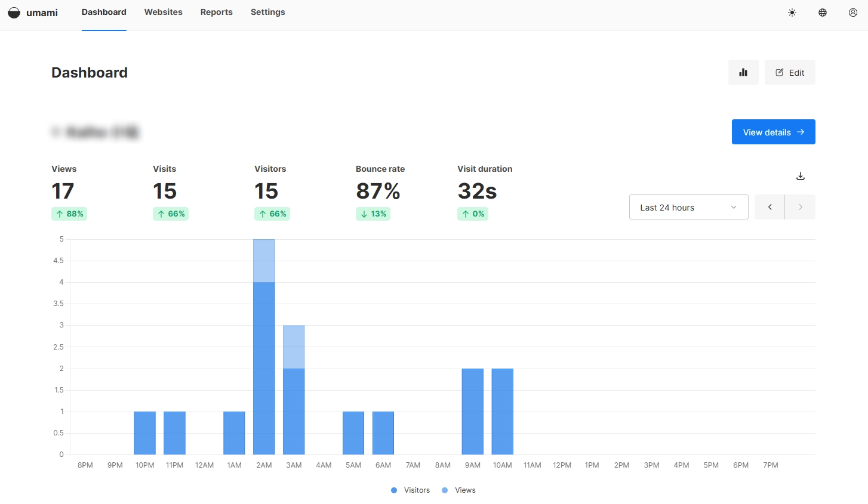The image size is (868, 504).
Task: Click the 2AM bar in the chart
Action: [264, 358]
